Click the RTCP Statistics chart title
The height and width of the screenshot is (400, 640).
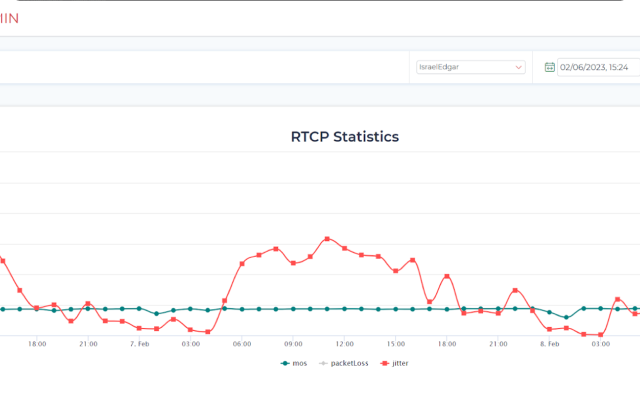click(x=344, y=137)
